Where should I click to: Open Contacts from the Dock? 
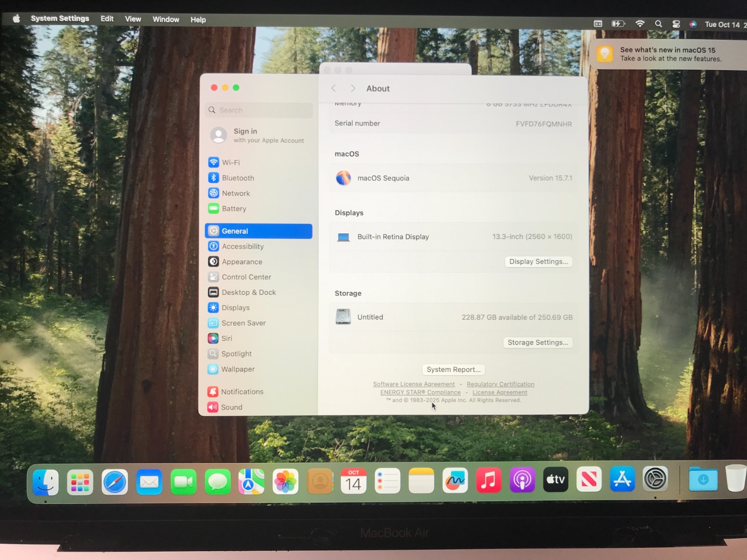tap(320, 482)
